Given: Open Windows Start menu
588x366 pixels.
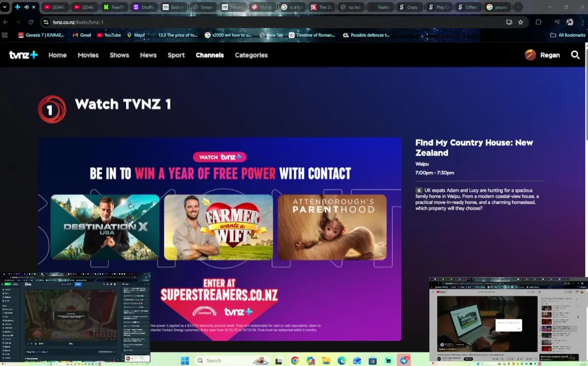Looking at the screenshot, I should coord(185,360).
